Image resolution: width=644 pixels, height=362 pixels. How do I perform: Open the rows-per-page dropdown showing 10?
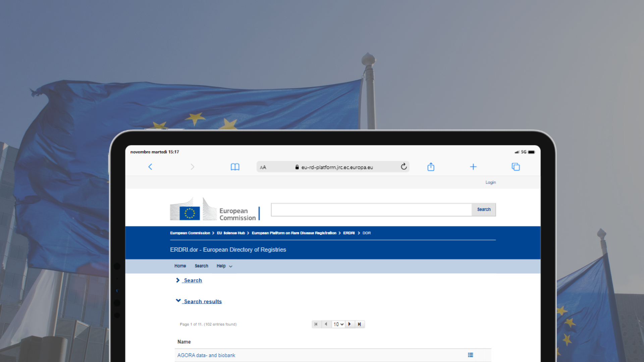click(338, 324)
